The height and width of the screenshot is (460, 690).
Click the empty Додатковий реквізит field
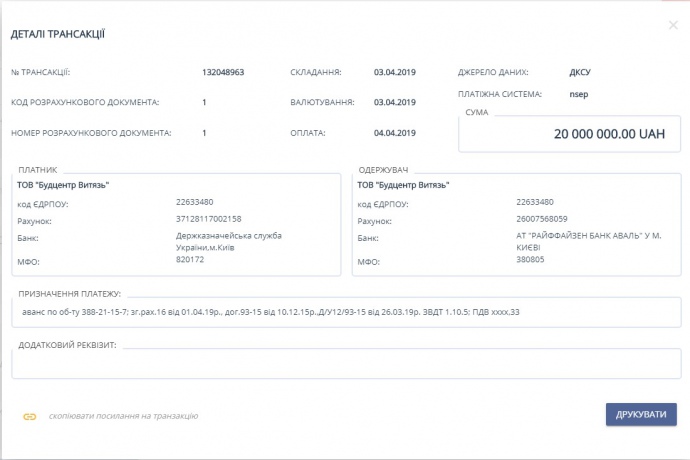(x=345, y=364)
